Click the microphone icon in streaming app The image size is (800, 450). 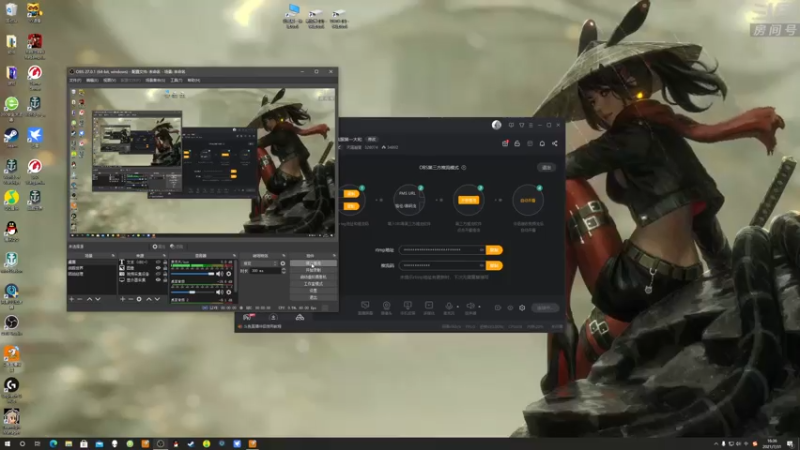coord(449,307)
